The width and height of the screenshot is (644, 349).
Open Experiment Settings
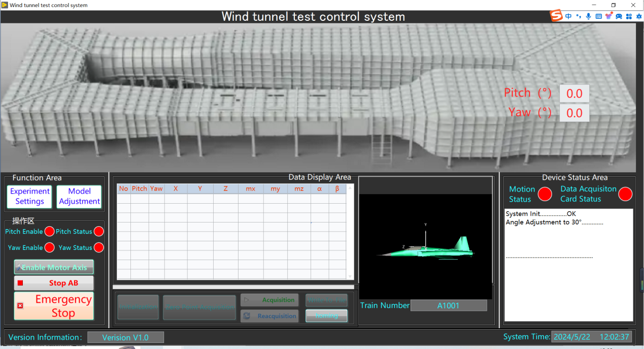click(x=30, y=197)
